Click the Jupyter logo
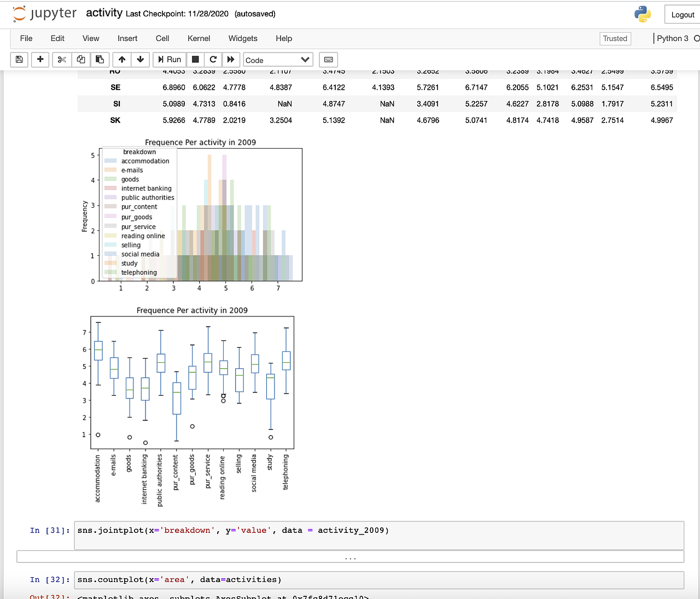Image resolution: width=700 pixels, height=599 pixels. (45, 14)
